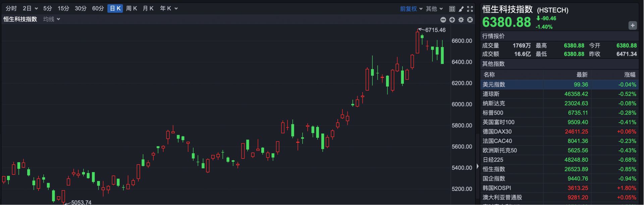Open chart settings gear

pyautogui.click(x=461, y=20)
